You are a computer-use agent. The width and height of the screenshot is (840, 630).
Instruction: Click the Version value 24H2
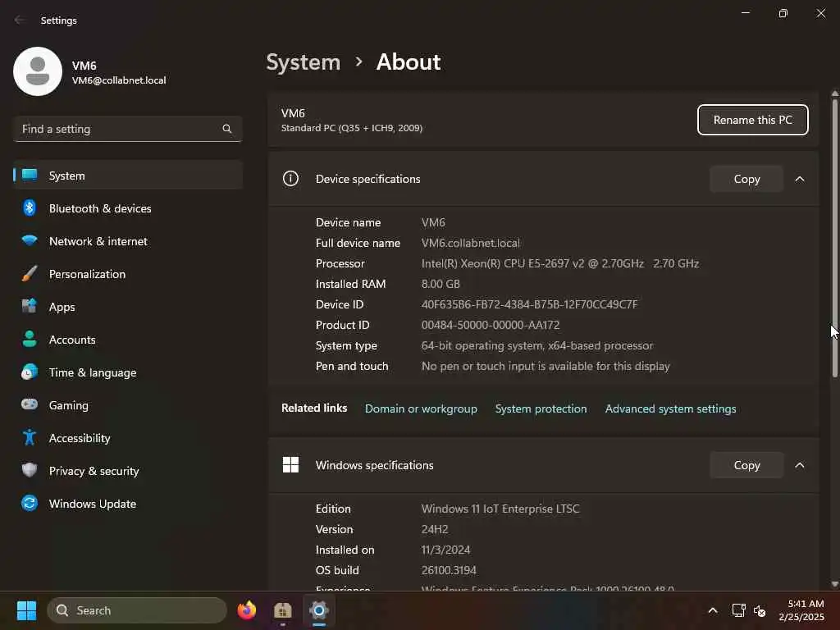click(x=435, y=529)
